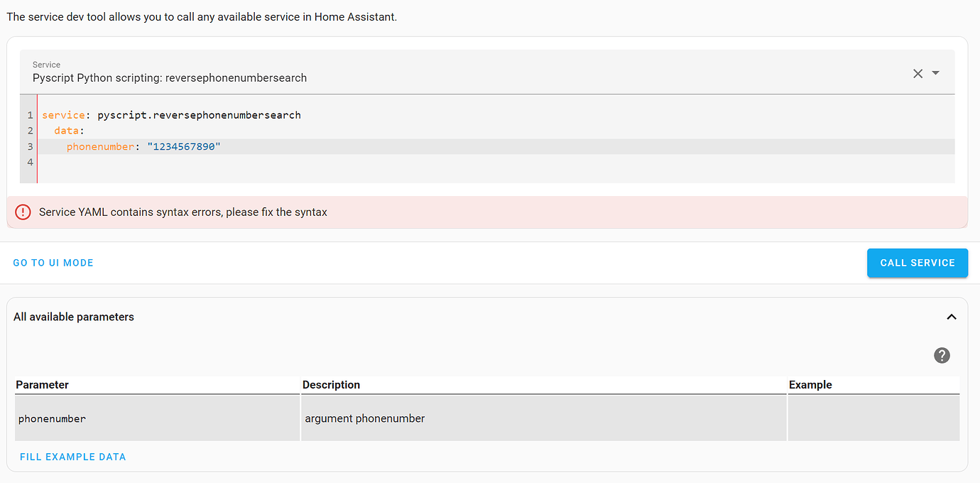
Task: Clear the selected service with the X icon
Action: (918, 73)
